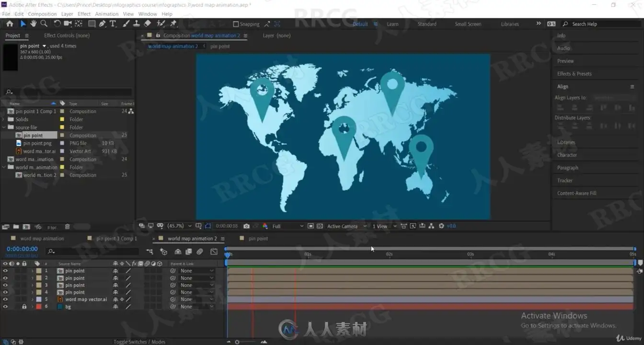
Task: Hide layer 1 pin point with eye icon
Action: (5, 271)
